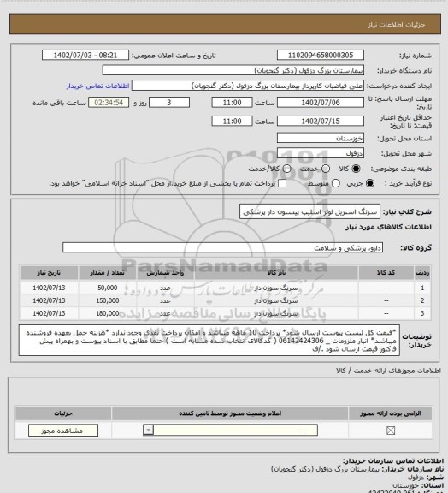Open the license status dropdown
This screenshot has height=493, width=448.
[x=230, y=431]
